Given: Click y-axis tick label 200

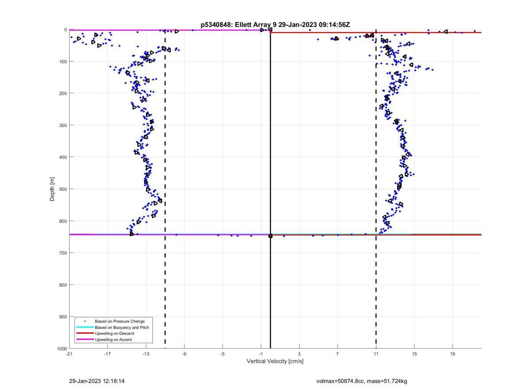Looking at the screenshot, I should click(x=63, y=93).
